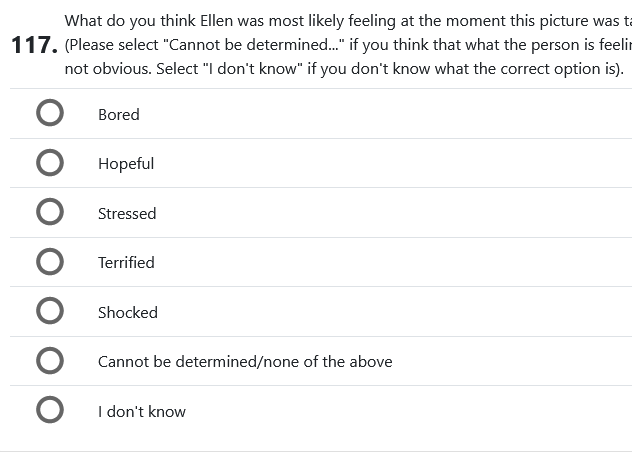Click the "Terrified" answer label text
Image resolution: width=632 pixels, height=452 pixels.
click(126, 263)
